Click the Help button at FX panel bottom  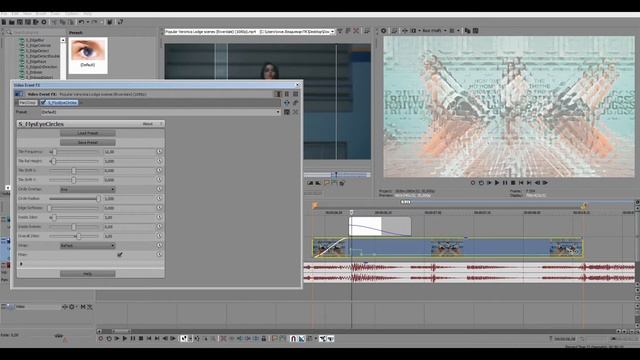(x=88, y=274)
